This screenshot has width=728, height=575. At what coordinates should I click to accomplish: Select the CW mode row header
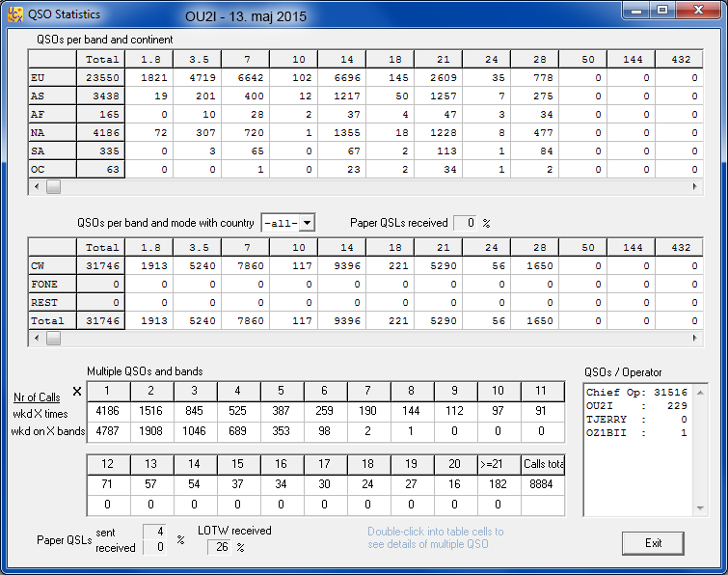click(x=52, y=265)
